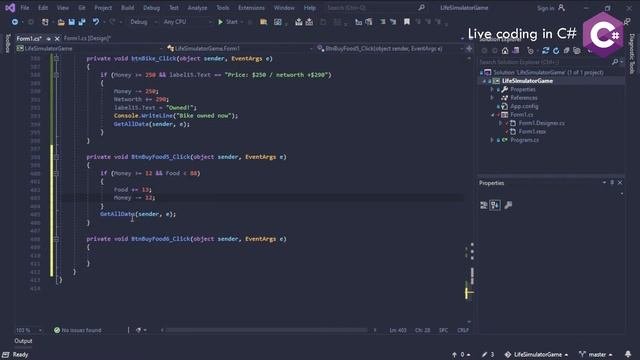Click the navigate backward toolbar icon
This screenshot has height=360, width=640.
click(x=15, y=22)
